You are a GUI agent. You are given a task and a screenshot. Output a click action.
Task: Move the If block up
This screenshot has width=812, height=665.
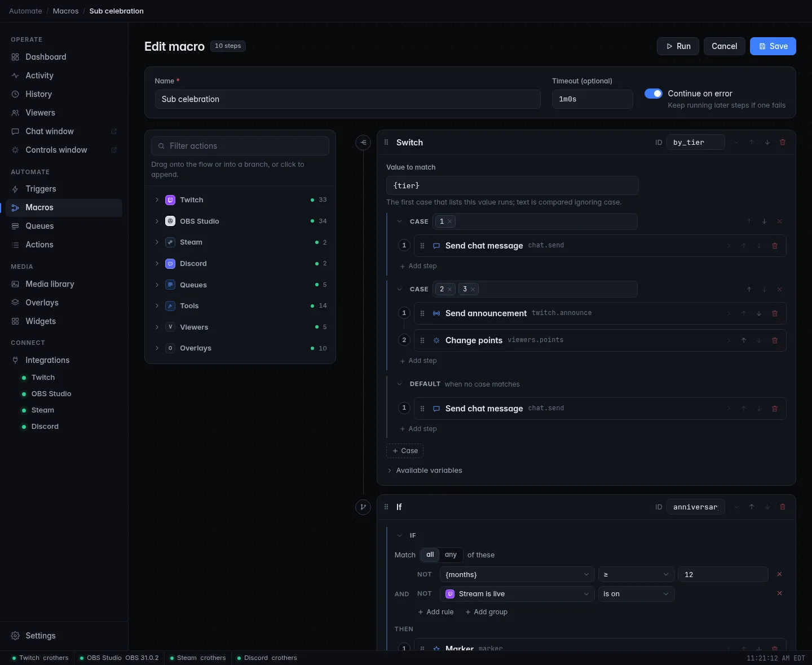coord(752,507)
